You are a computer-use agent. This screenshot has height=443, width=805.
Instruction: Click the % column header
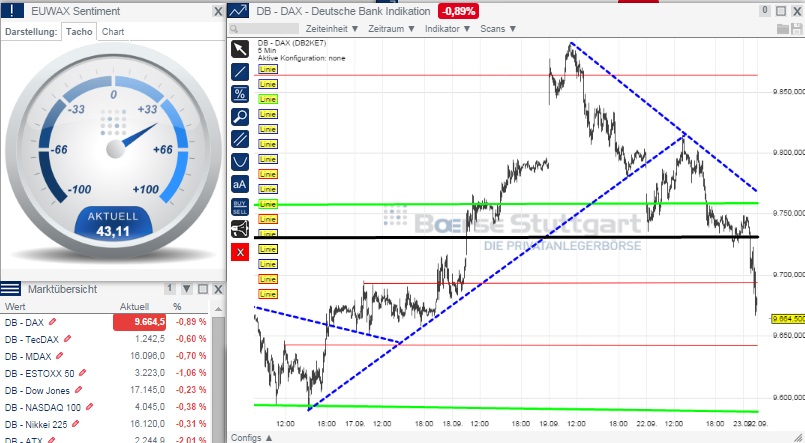[x=177, y=306]
